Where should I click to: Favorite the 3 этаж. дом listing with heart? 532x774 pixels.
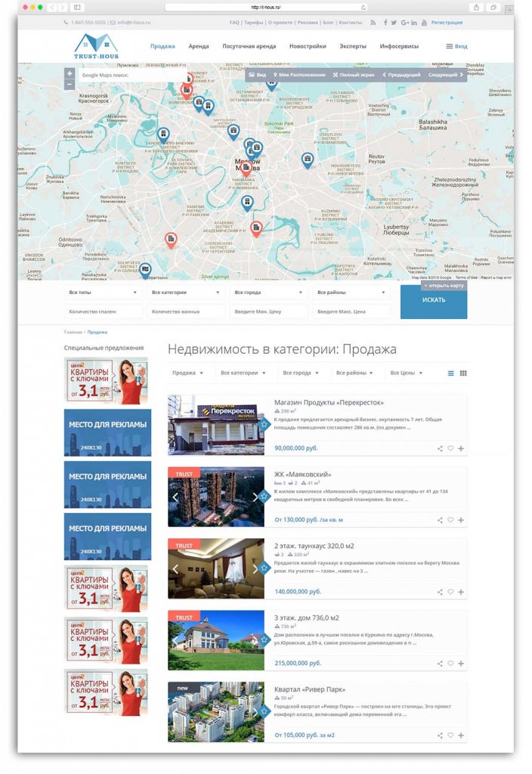pos(450,664)
